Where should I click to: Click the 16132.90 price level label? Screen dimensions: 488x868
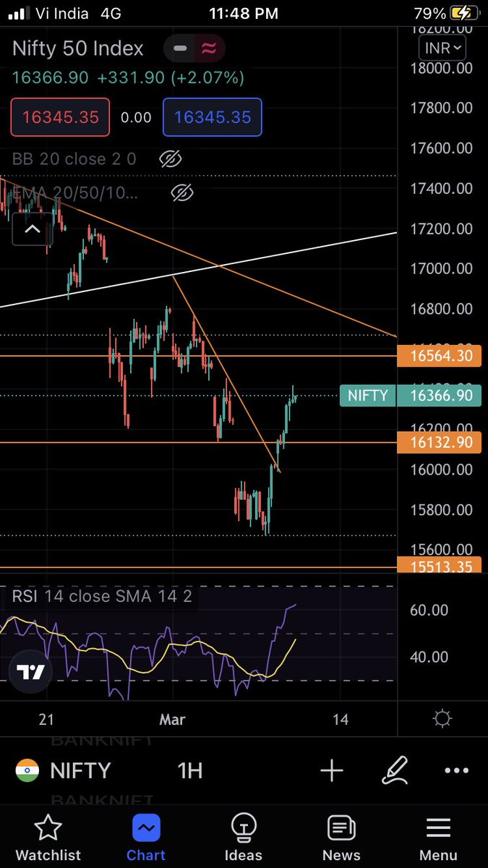click(x=440, y=442)
